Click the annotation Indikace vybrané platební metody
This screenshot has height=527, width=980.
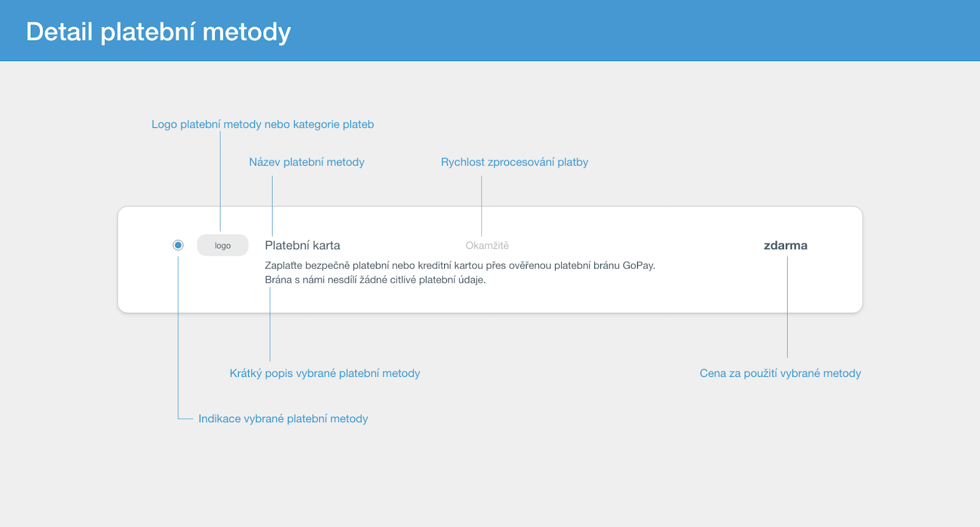(283, 419)
